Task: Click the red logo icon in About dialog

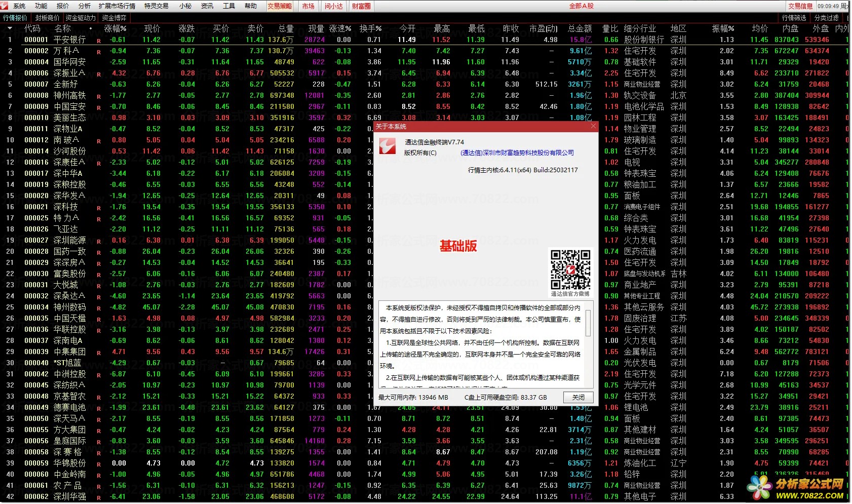Action: (x=388, y=146)
